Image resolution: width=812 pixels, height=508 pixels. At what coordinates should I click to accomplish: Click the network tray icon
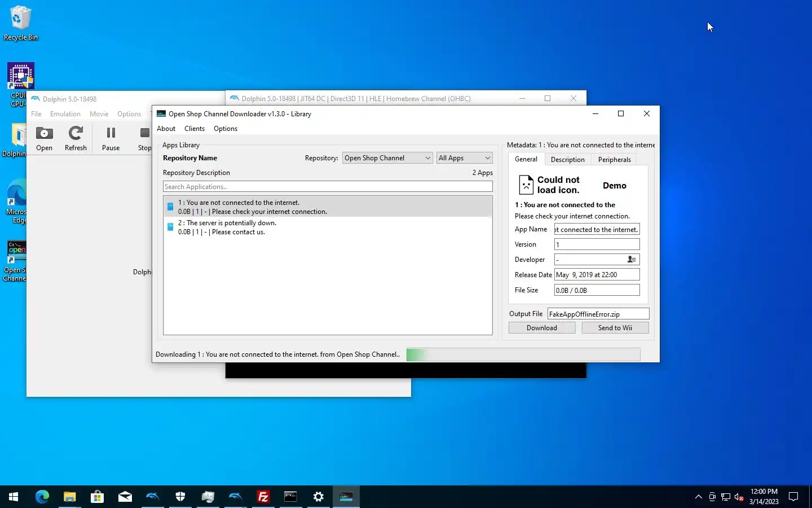click(726, 497)
